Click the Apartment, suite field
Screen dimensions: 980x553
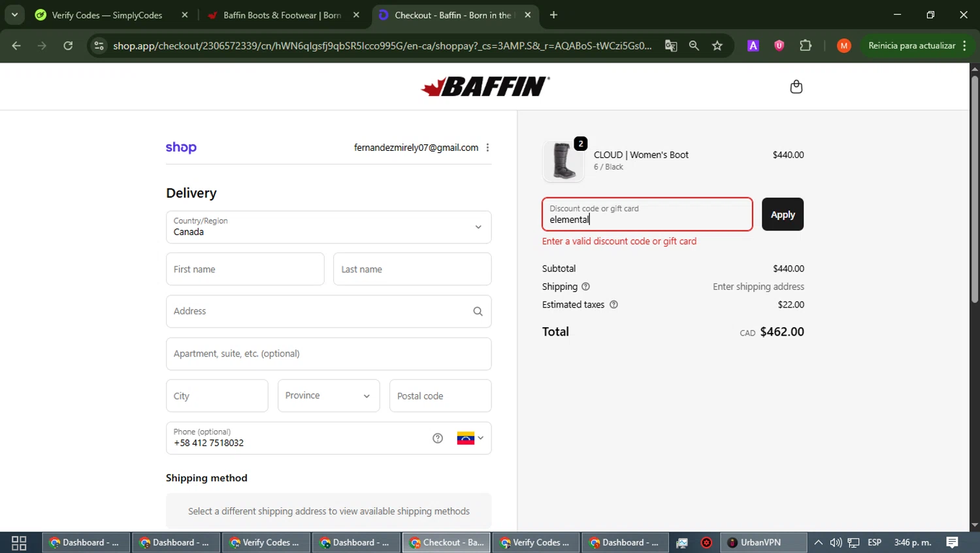tap(329, 354)
